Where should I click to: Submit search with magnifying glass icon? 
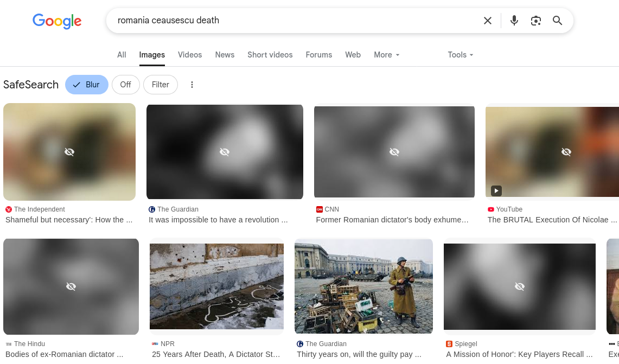(557, 21)
